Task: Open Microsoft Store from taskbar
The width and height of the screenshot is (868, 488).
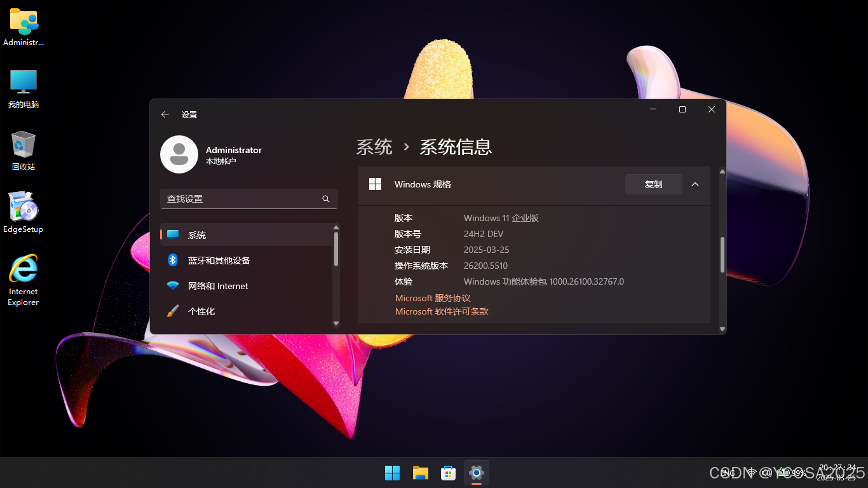Action: (x=449, y=473)
